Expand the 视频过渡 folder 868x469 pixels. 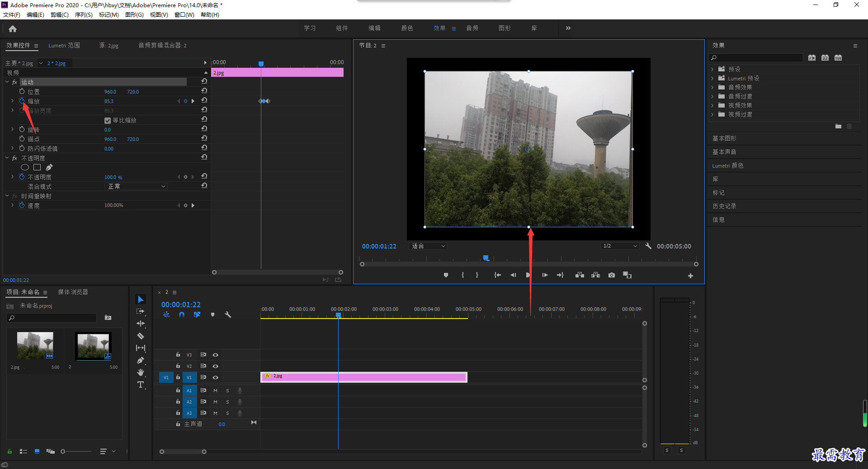712,114
